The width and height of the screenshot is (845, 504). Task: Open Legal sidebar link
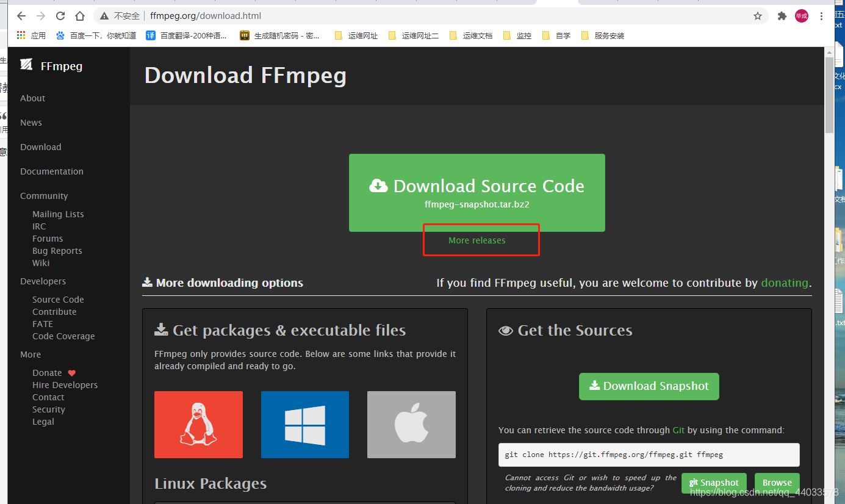(x=43, y=422)
